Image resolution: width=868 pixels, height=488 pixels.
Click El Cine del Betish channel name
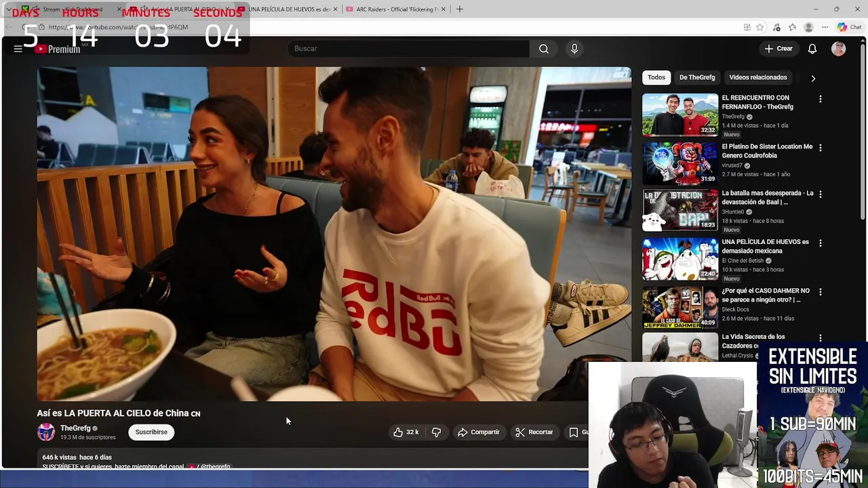(743, 260)
